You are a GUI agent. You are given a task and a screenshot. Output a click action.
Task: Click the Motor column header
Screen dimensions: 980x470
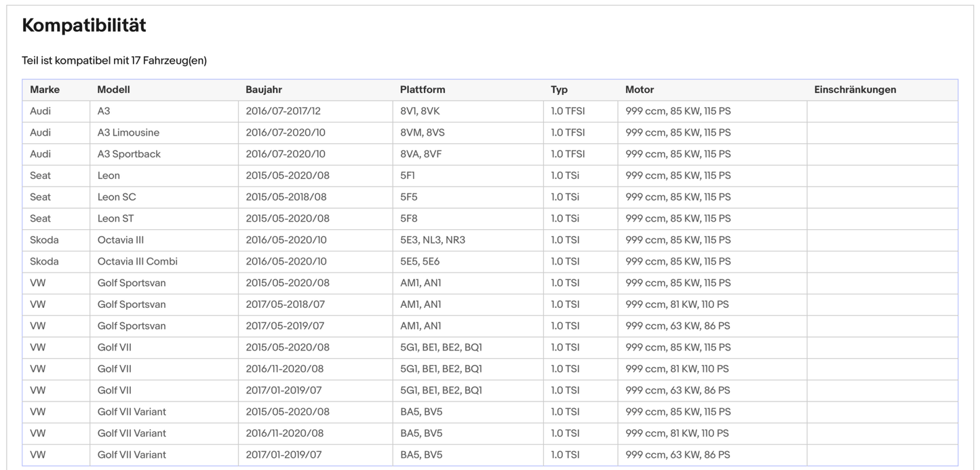[640, 90]
